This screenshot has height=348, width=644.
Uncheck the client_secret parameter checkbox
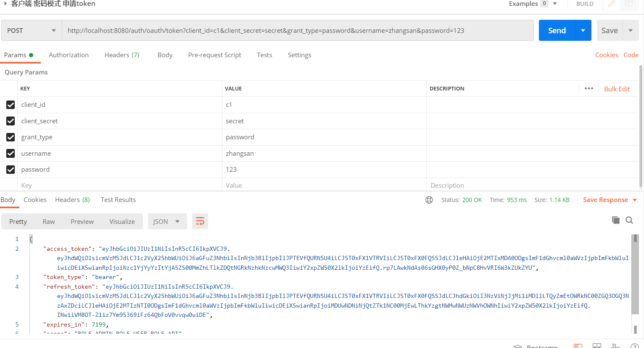[11, 121]
